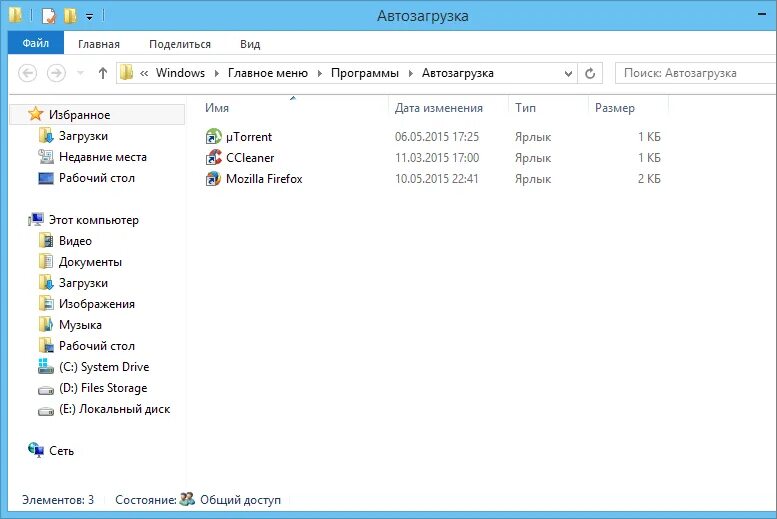This screenshot has width=777, height=519.
Task: Click the Forward navigation arrow
Action: pos(56,73)
